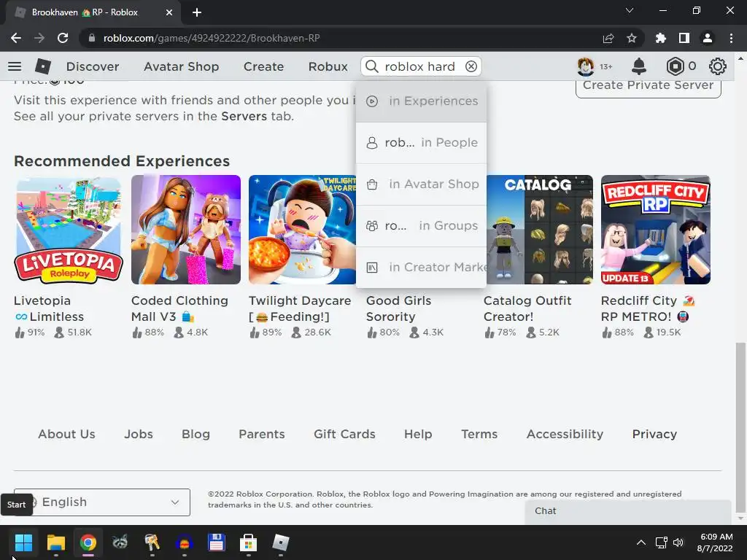Open Microsoft Store from taskbar
The height and width of the screenshot is (560, 747).
tap(248, 542)
